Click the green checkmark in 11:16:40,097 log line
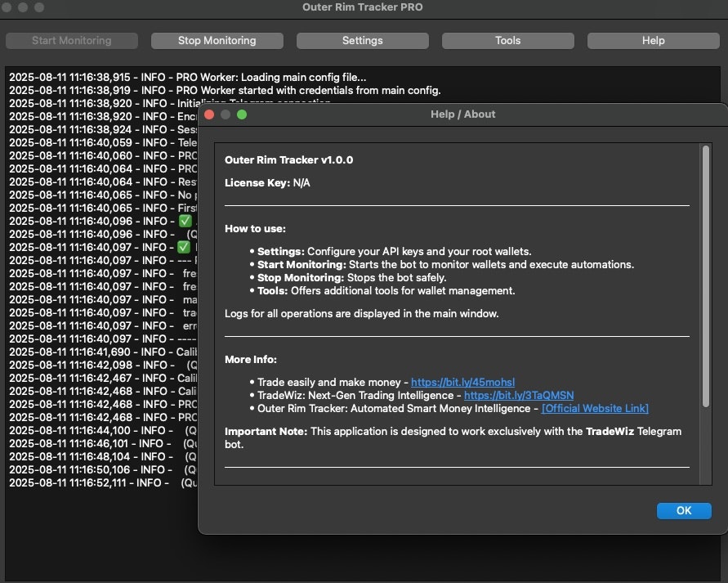 tap(184, 247)
